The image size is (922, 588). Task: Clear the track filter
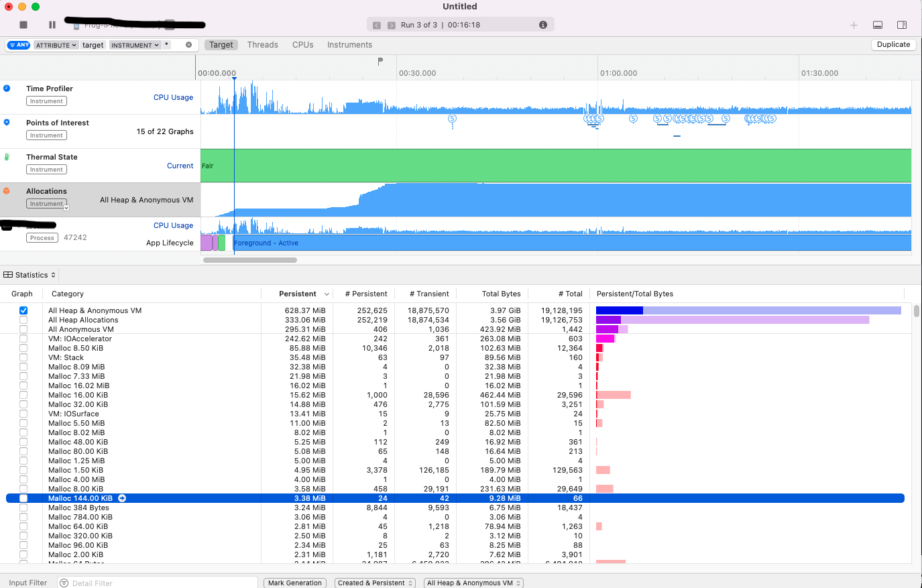coord(188,45)
